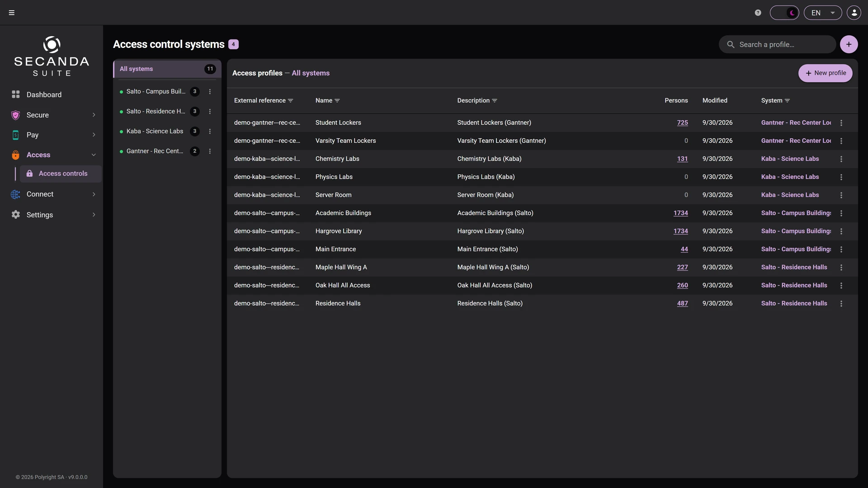
Task: Open options menu for Gantner - Rec Cent... system
Action: [210, 151]
